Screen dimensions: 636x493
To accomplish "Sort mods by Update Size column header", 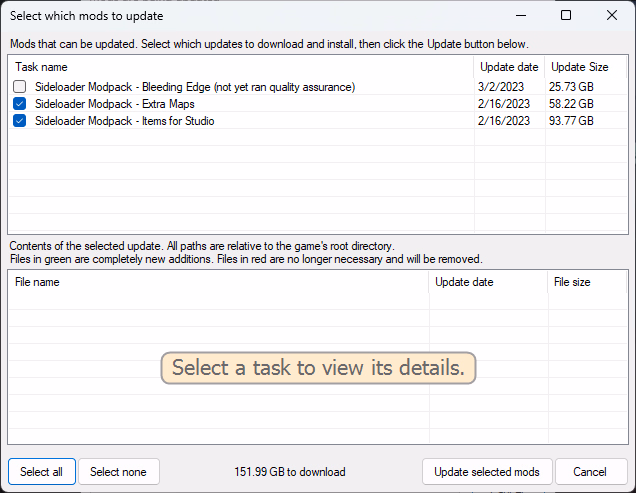I will pyautogui.click(x=579, y=67).
